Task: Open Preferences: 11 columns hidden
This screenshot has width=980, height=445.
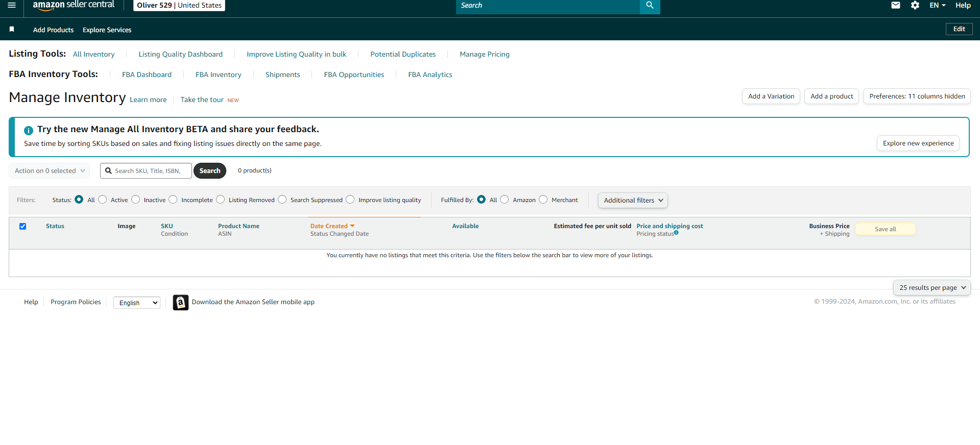Action: (917, 96)
